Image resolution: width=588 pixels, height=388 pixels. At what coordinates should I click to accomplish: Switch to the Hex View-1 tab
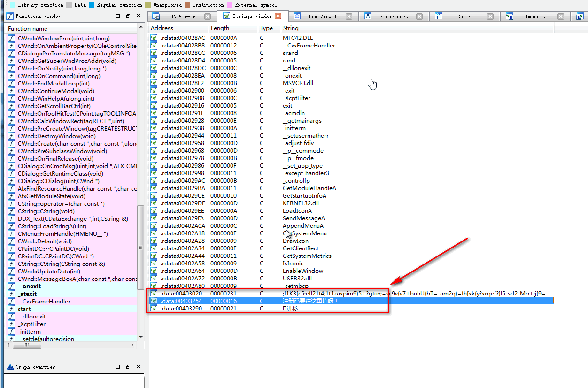pyautogui.click(x=323, y=16)
